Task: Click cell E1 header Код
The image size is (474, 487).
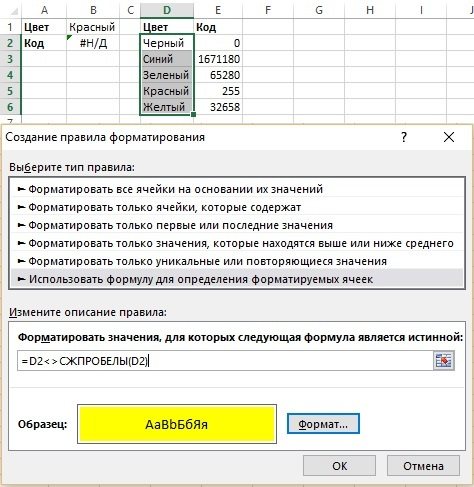Action: [218, 27]
